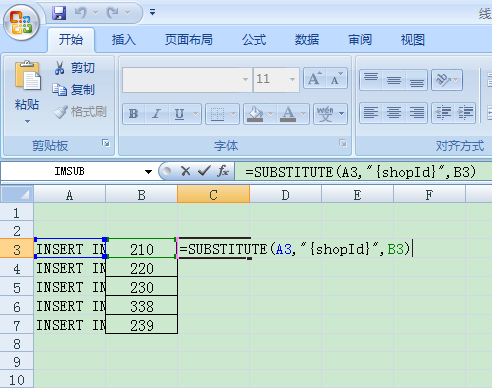Viewport: 492px width, 388px height.
Task: Open Insert Function fx dialog
Action: [223, 171]
